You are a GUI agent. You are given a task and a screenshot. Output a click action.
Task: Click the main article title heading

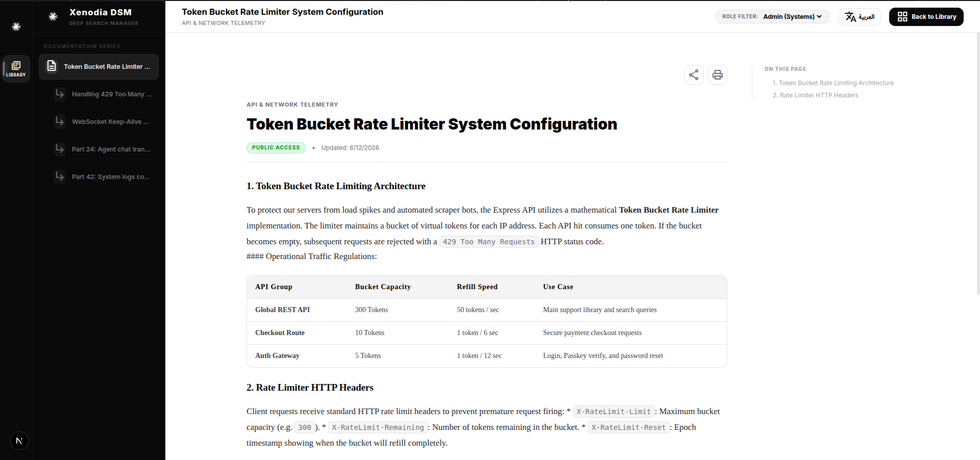(x=432, y=124)
